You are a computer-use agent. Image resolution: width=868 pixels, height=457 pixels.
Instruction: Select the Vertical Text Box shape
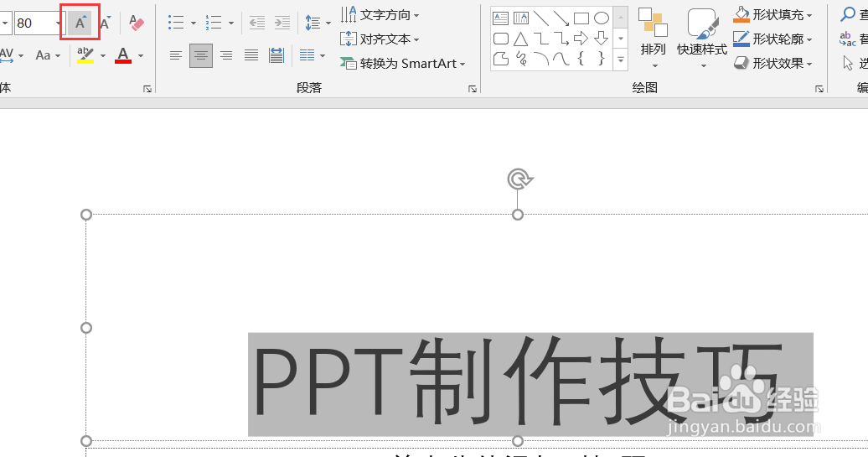[x=521, y=18]
